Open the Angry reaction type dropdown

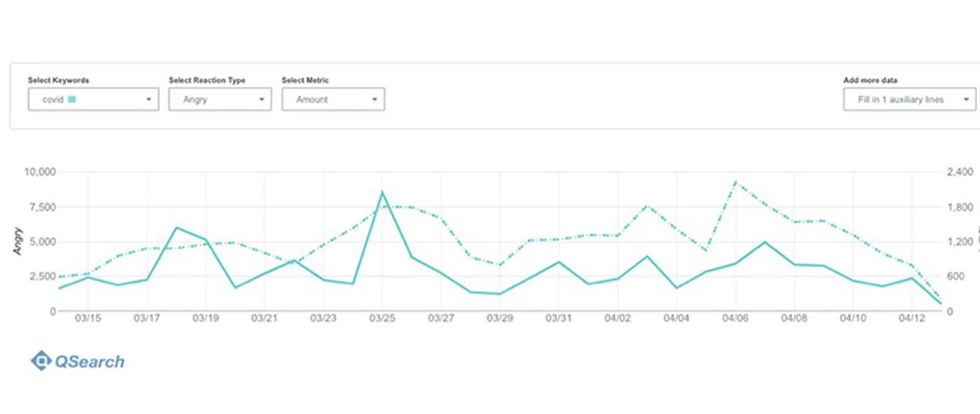point(219,100)
